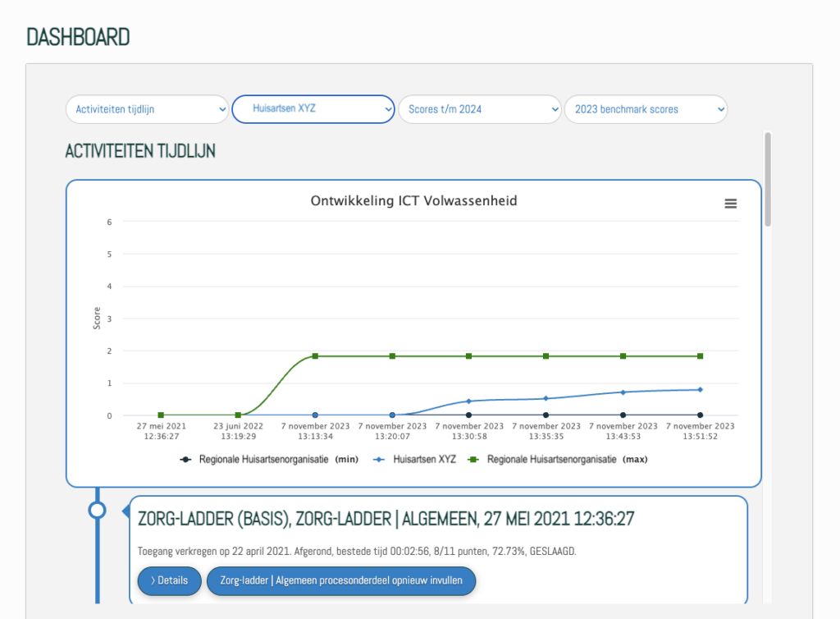The height and width of the screenshot is (619, 840).
Task: Click the Details button
Action: [169, 580]
